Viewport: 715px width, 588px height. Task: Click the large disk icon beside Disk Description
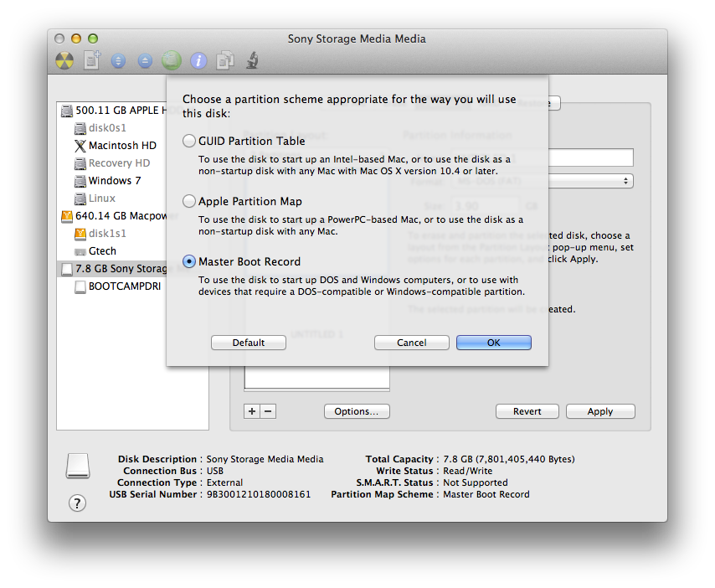[x=78, y=466]
